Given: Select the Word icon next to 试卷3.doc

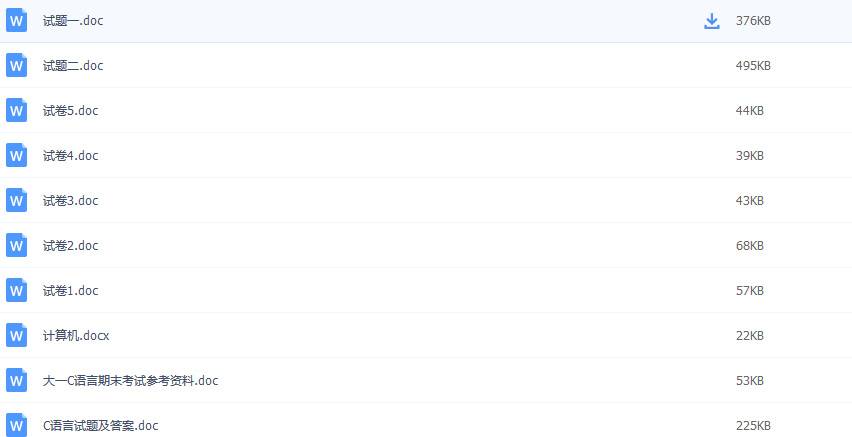Looking at the screenshot, I should 16,201.
